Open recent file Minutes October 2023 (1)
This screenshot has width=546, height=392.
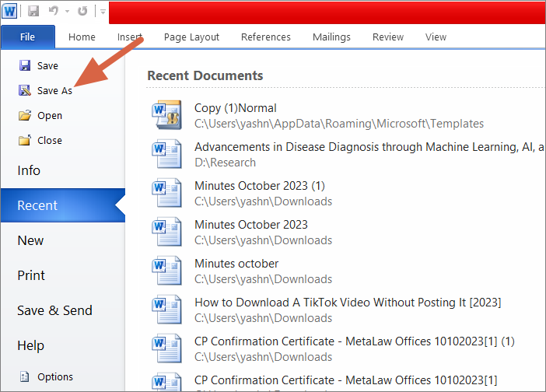(260, 186)
